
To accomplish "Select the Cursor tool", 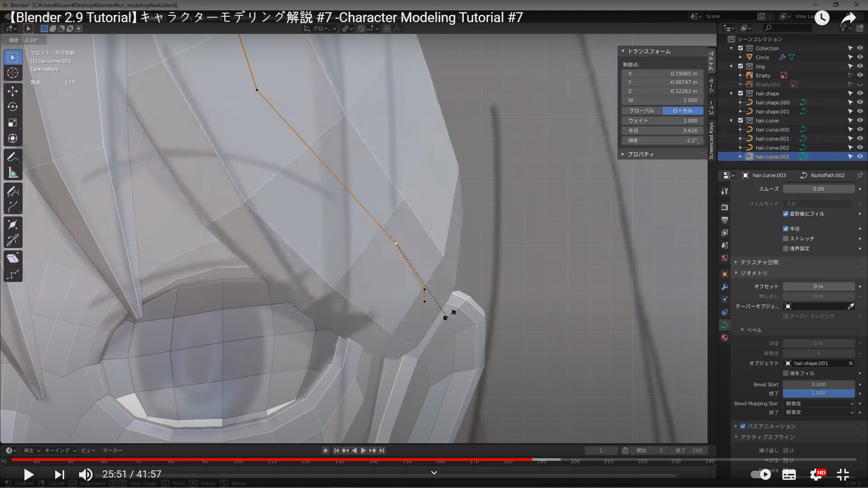I will point(13,73).
